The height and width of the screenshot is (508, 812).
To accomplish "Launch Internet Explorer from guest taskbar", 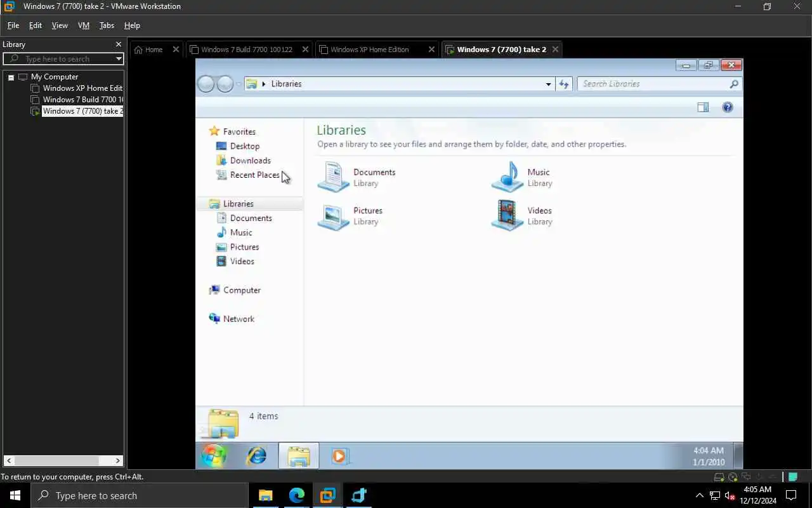I will click(257, 456).
